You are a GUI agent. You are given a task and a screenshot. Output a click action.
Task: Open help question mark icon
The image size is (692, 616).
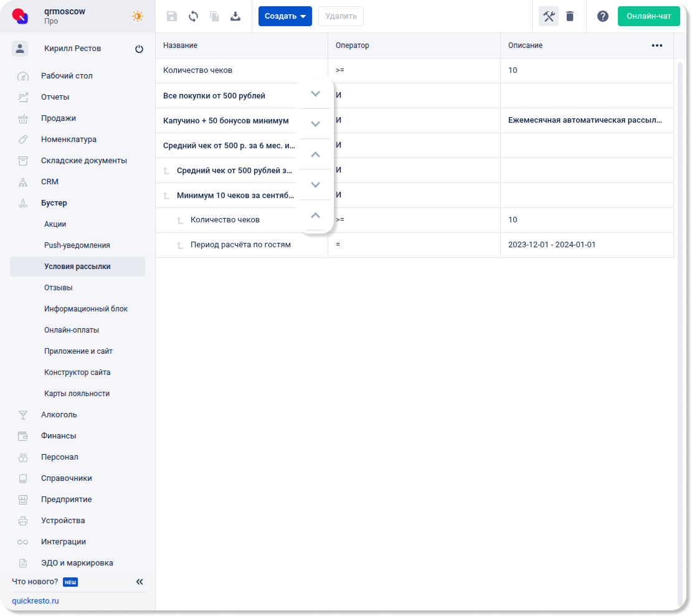click(603, 16)
